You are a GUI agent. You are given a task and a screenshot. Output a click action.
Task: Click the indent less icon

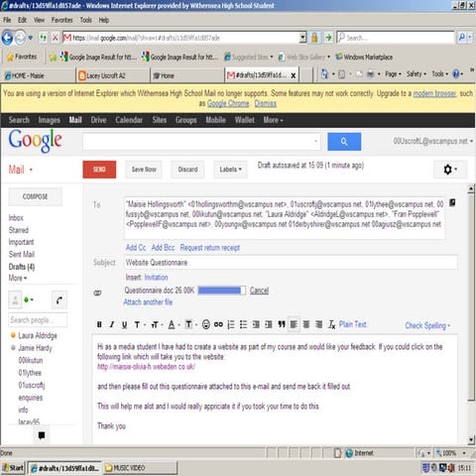coord(256,324)
